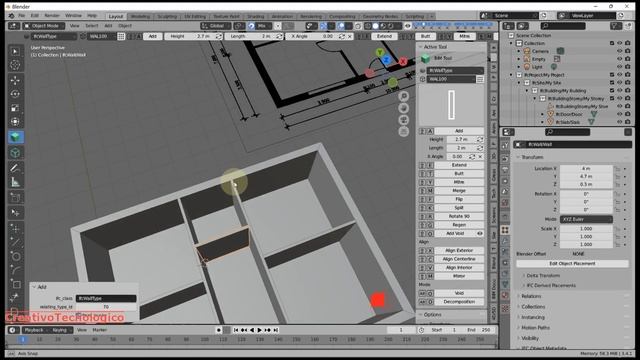Open the File menu

[22, 16]
